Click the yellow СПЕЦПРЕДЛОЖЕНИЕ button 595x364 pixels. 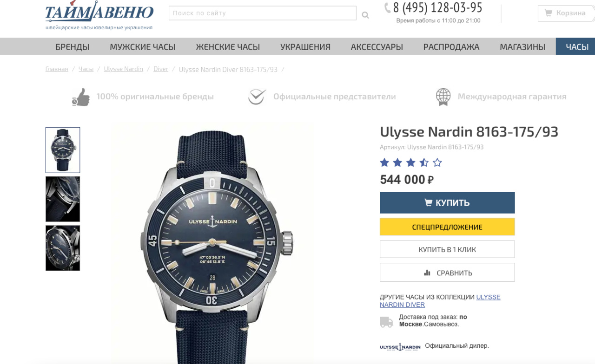coord(447,227)
